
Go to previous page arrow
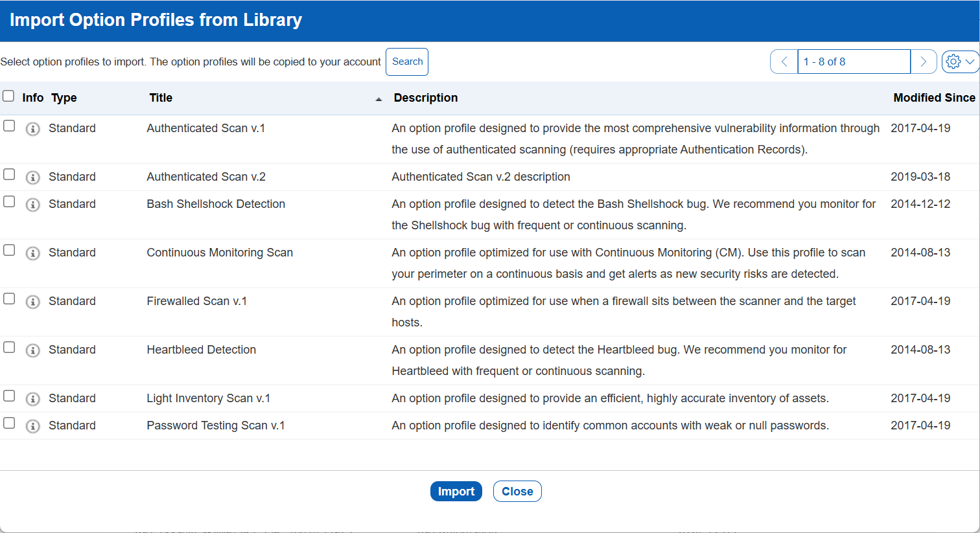tap(784, 62)
